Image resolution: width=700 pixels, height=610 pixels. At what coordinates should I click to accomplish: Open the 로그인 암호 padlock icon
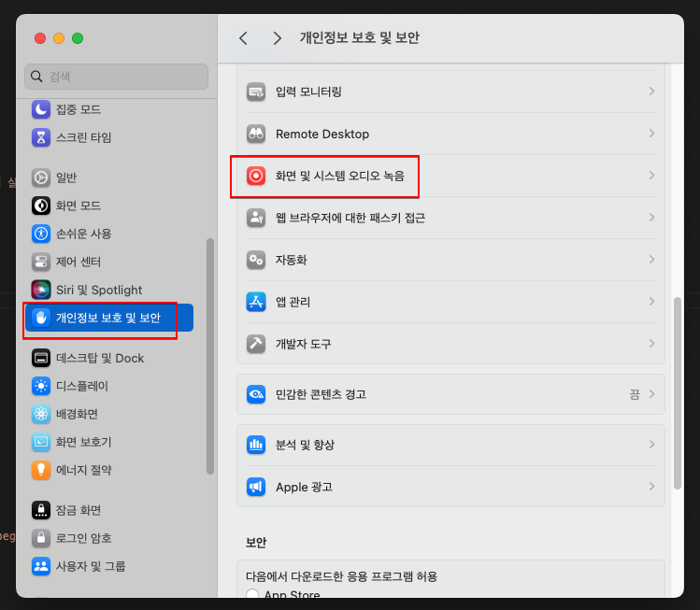[41, 539]
